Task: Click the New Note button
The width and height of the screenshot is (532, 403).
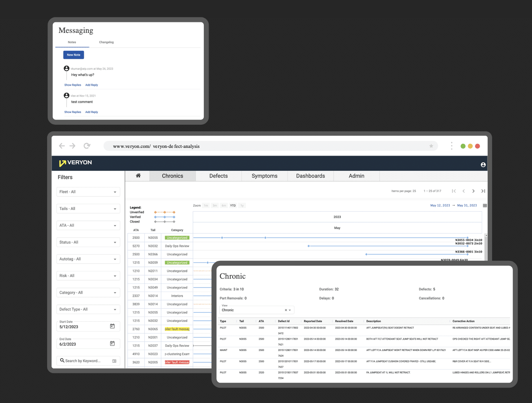Action: pyautogui.click(x=74, y=55)
